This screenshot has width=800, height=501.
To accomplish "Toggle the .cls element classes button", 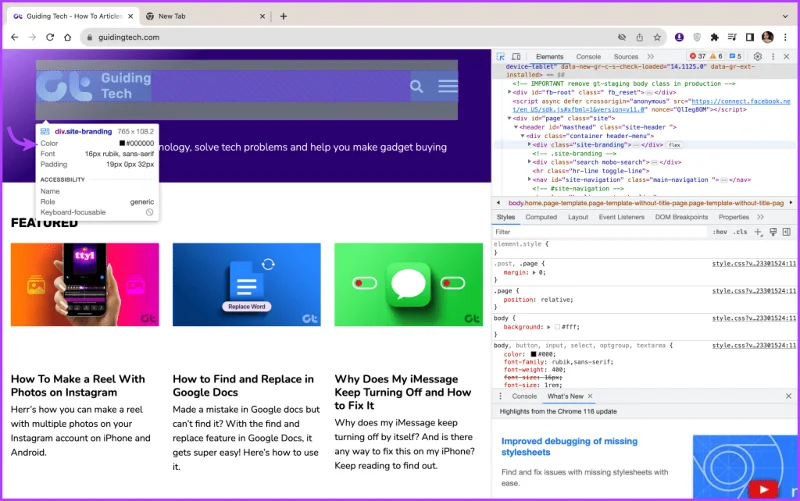I will (x=740, y=232).
